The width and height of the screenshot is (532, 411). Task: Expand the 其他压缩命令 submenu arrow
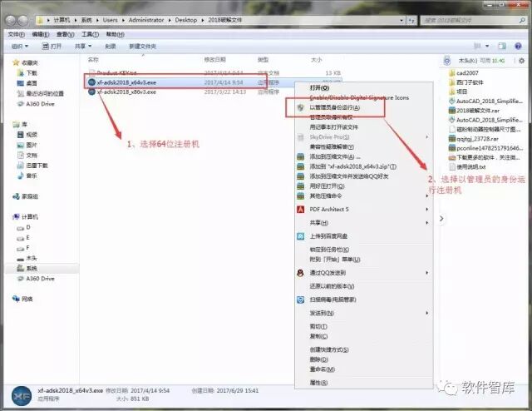pos(426,196)
